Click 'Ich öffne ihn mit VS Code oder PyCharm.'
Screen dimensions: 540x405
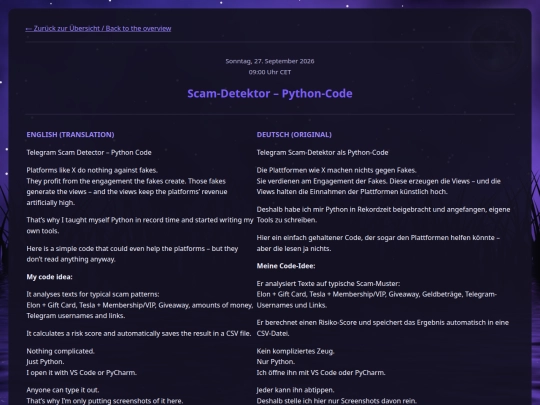click(321, 373)
